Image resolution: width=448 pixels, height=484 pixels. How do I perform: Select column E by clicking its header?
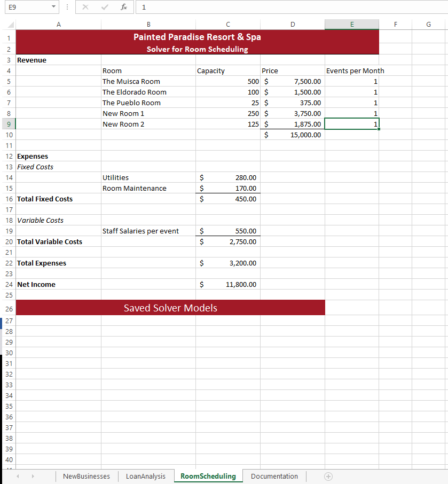point(351,24)
